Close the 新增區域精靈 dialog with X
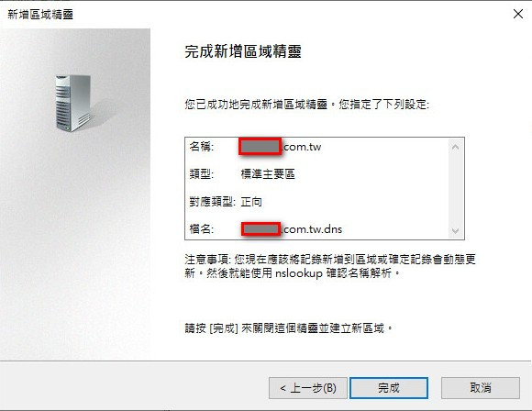 [518, 14]
